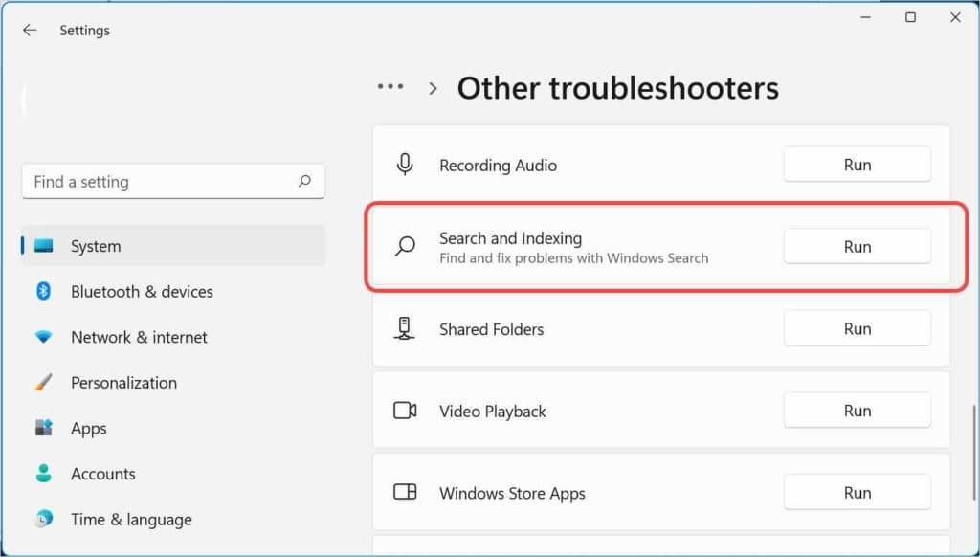Click the Search and Indexing label
Image resolution: width=980 pixels, height=557 pixels.
(x=511, y=238)
